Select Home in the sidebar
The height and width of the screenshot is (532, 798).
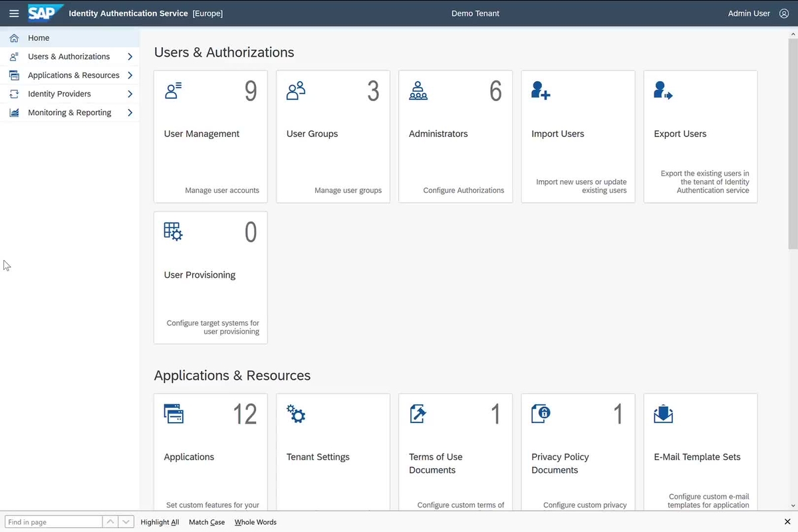point(38,38)
